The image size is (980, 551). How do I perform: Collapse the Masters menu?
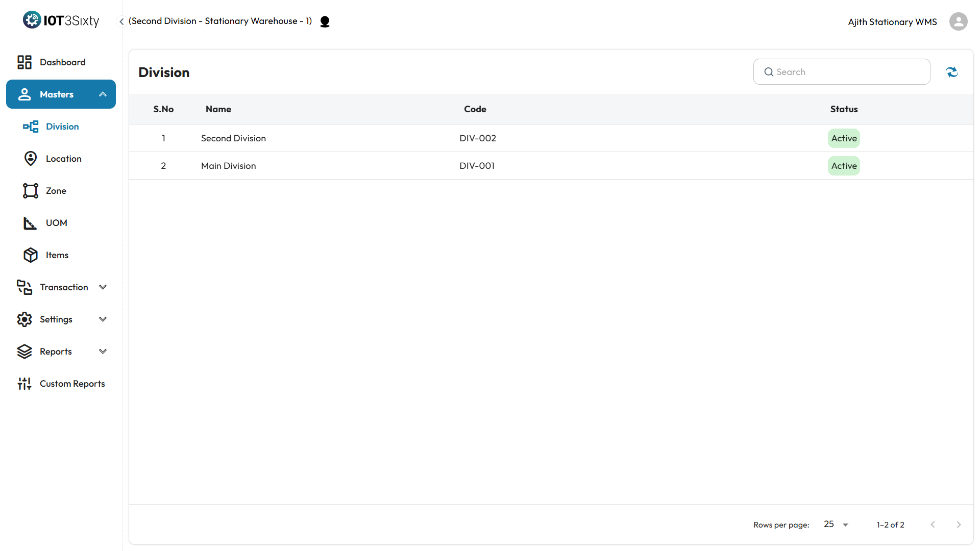(x=103, y=94)
